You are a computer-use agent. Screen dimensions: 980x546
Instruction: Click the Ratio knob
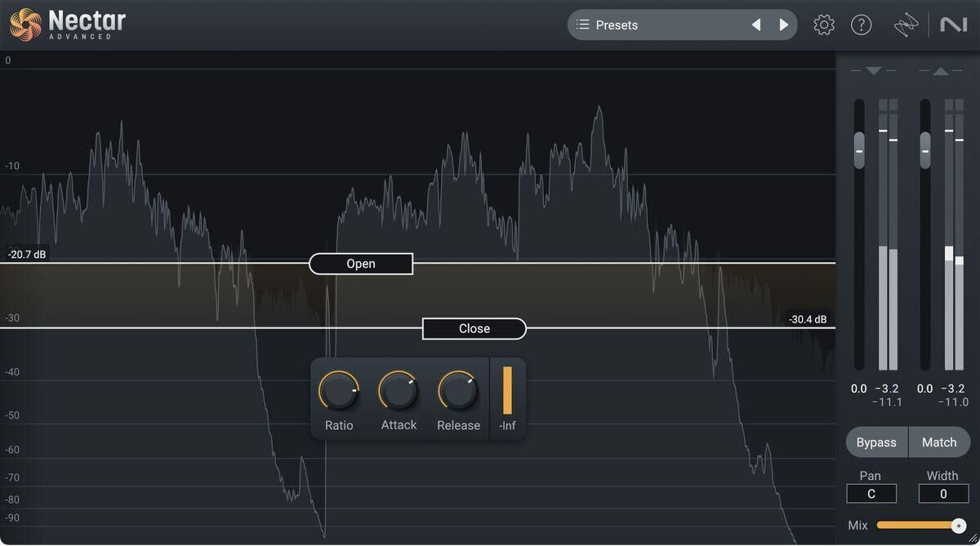[339, 392]
